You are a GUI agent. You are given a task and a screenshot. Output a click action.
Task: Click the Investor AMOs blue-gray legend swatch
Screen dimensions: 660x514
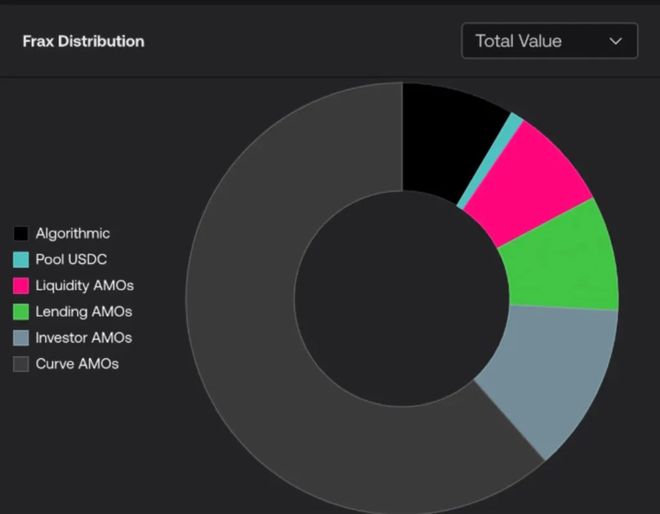[x=21, y=338]
